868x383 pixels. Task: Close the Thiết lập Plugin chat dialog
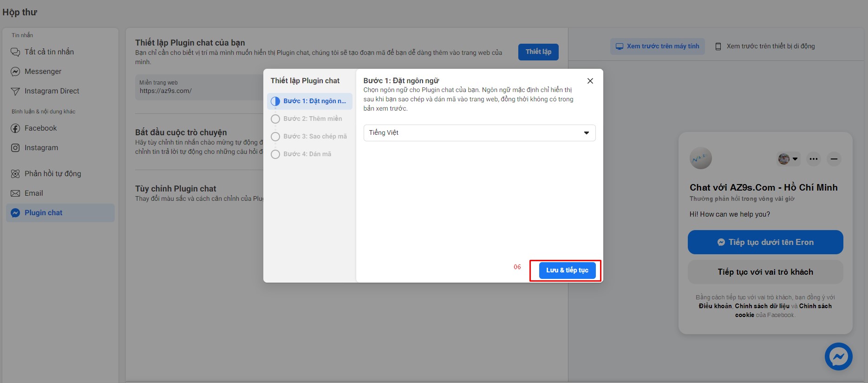click(x=590, y=81)
